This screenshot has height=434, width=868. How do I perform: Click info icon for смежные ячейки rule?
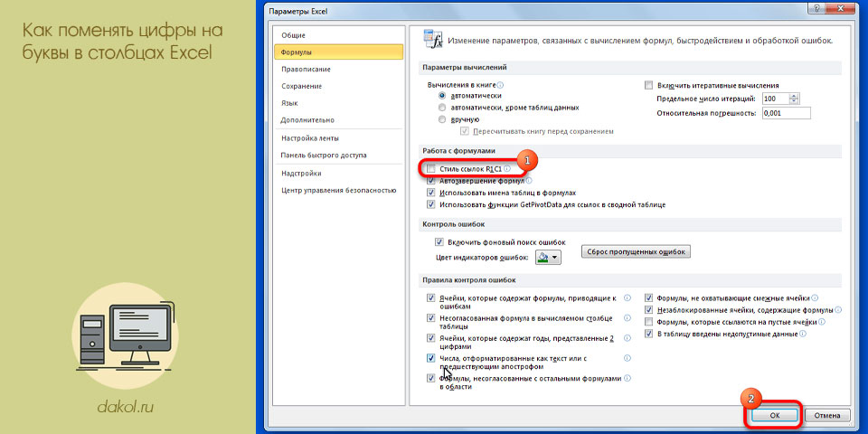click(815, 297)
